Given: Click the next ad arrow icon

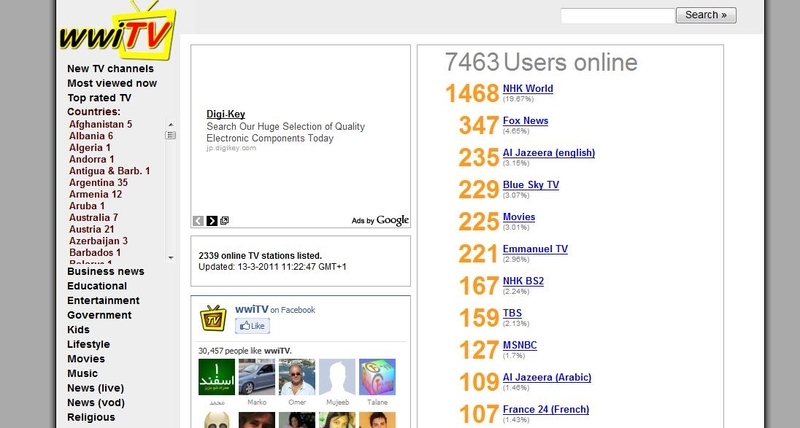Looking at the screenshot, I should pos(212,221).
